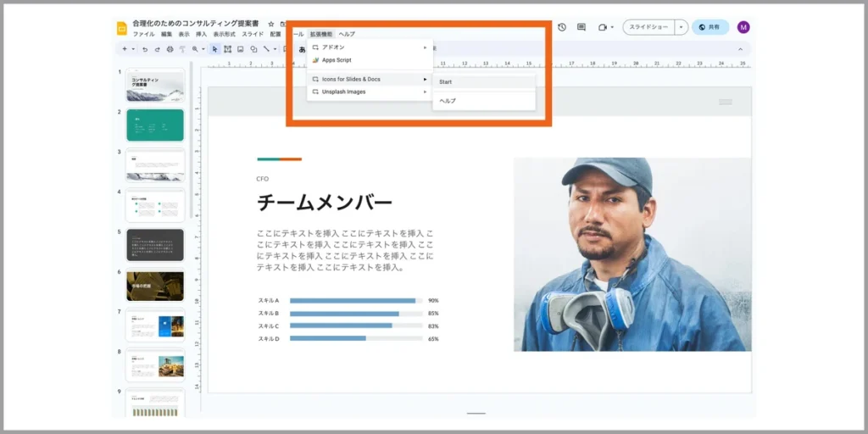Star the presentation title

tap(271, 24)
